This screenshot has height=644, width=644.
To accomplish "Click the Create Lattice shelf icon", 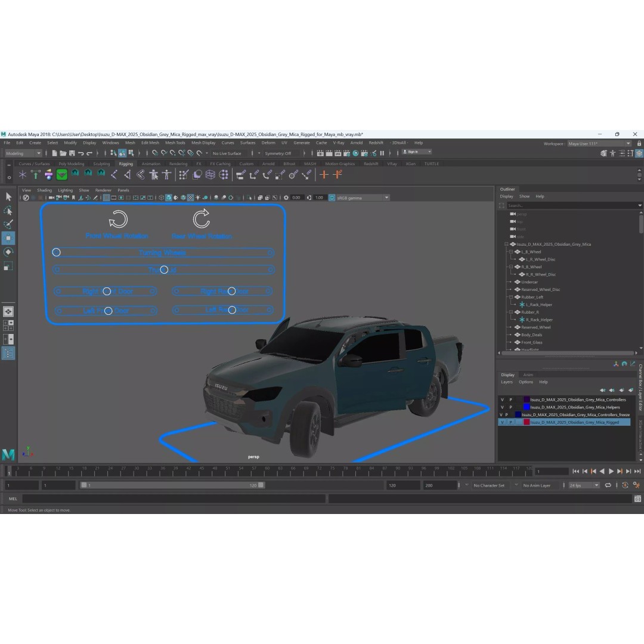I will click(210, 175).
